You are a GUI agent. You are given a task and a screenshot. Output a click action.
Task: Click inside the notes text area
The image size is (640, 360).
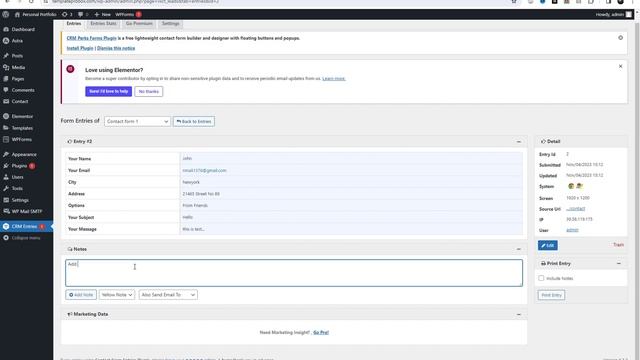pos(294,273)
